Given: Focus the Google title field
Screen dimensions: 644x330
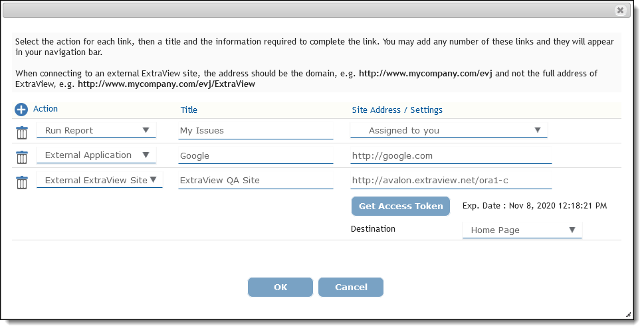Looking at the screenshot, I should tap(255, 155).
